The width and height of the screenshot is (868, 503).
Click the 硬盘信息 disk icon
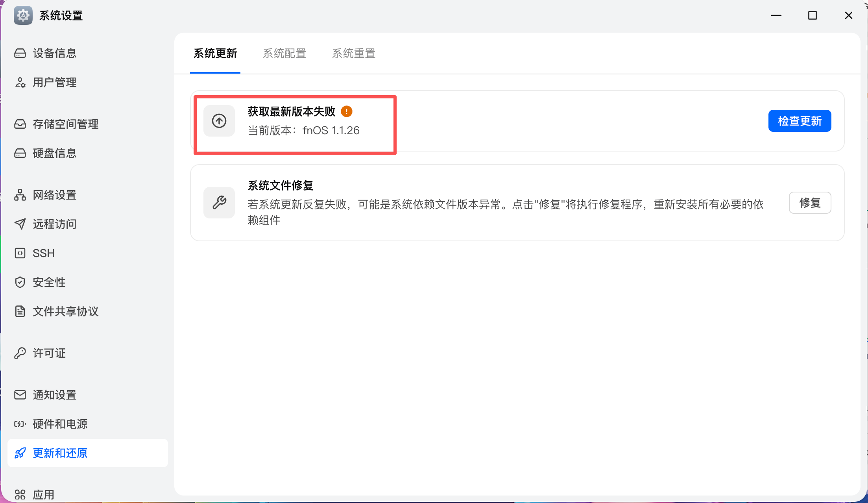click(20, 153)
